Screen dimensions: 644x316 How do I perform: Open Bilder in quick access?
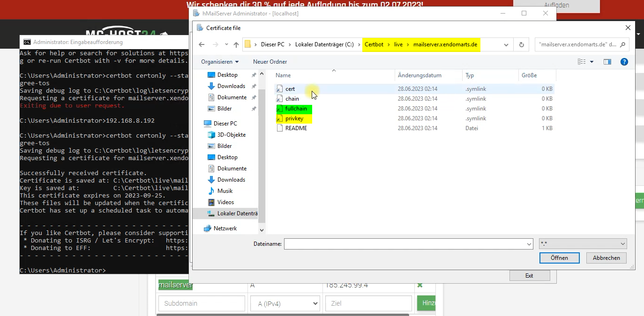pos(225,109)
